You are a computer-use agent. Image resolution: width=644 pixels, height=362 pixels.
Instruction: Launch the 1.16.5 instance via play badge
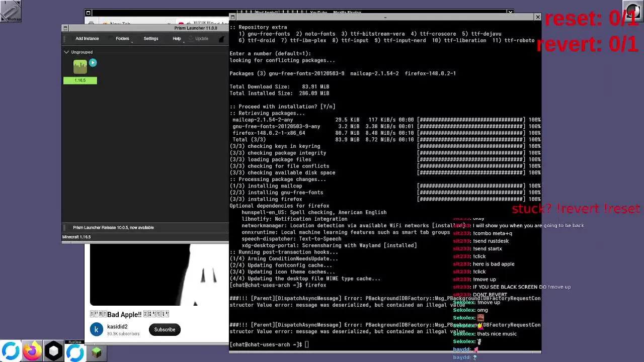tap(93, 63)
